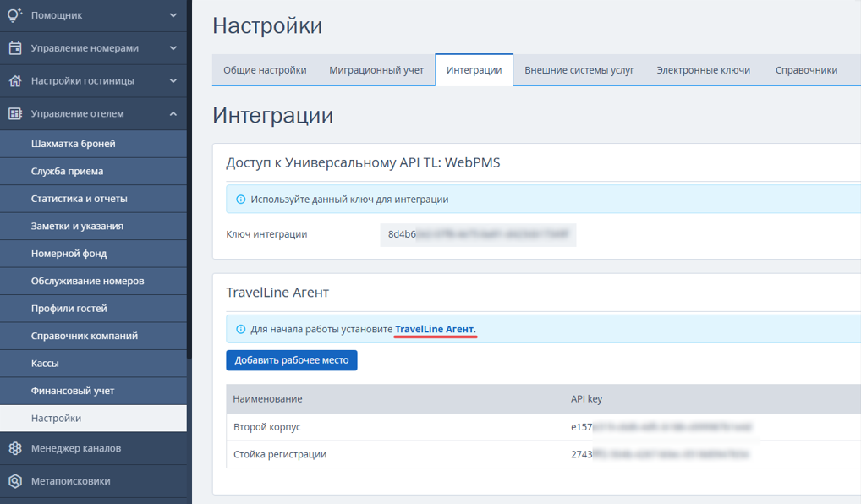Switch to Внешние системы услуг tab
This screenshot has width=861, height=504.
click(x=579, y=70)
